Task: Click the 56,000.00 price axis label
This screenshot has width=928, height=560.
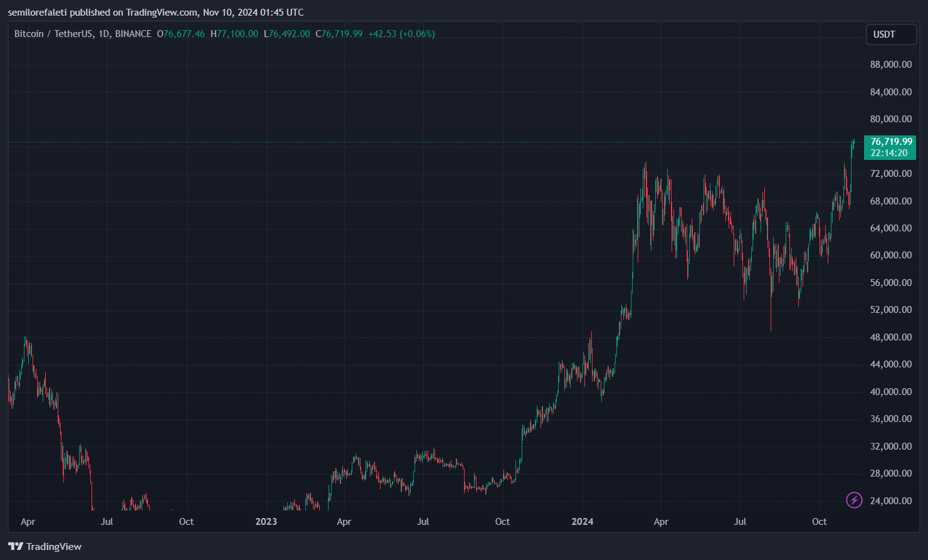Action: 890,283
